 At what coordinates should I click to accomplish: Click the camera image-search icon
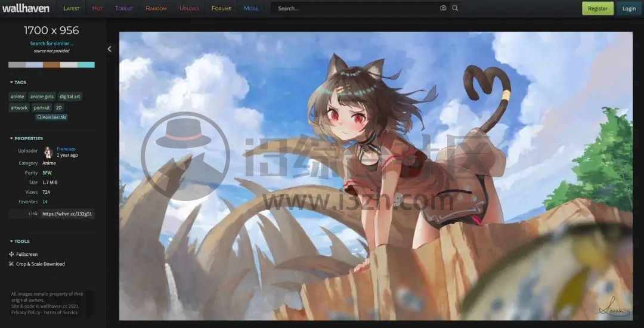click(443, 8)
